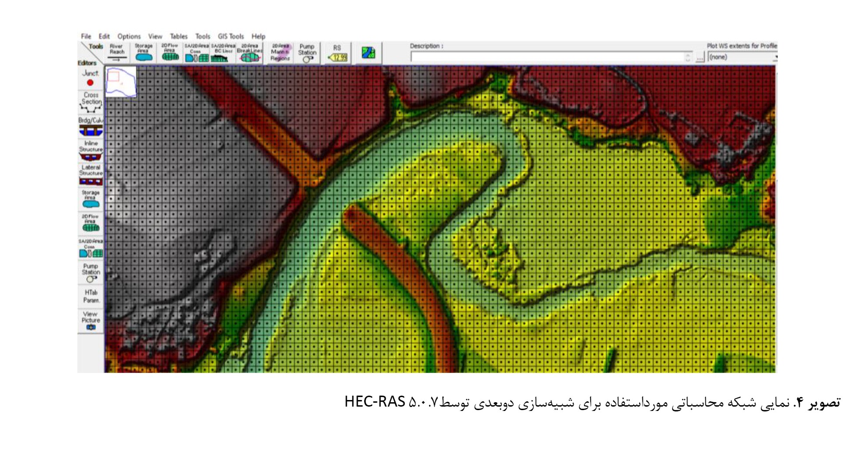The image size is (868, 456).
Task: Open the Tables menu
Action: 178,36
